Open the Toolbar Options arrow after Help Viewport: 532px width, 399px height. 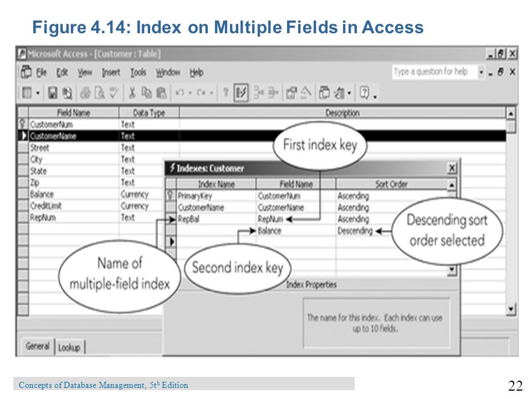click(375, 96)
